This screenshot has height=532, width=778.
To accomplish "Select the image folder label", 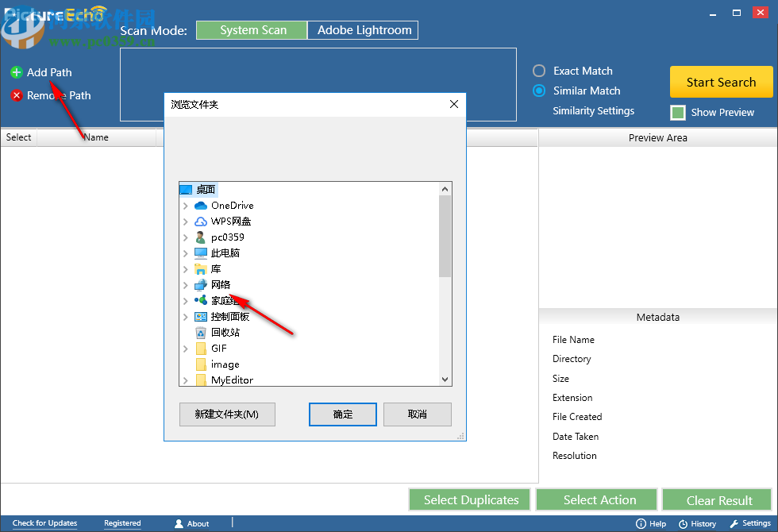I will [x=225, y=364].
